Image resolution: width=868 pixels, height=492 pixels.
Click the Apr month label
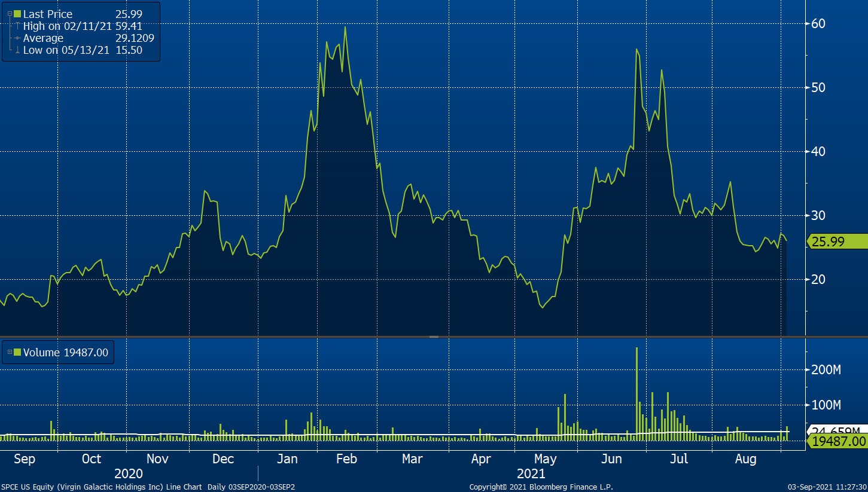(x=481, y=460)
